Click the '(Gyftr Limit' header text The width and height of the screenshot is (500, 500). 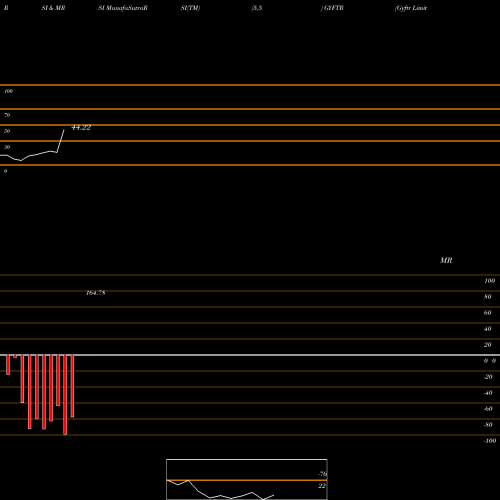point(411,8)
